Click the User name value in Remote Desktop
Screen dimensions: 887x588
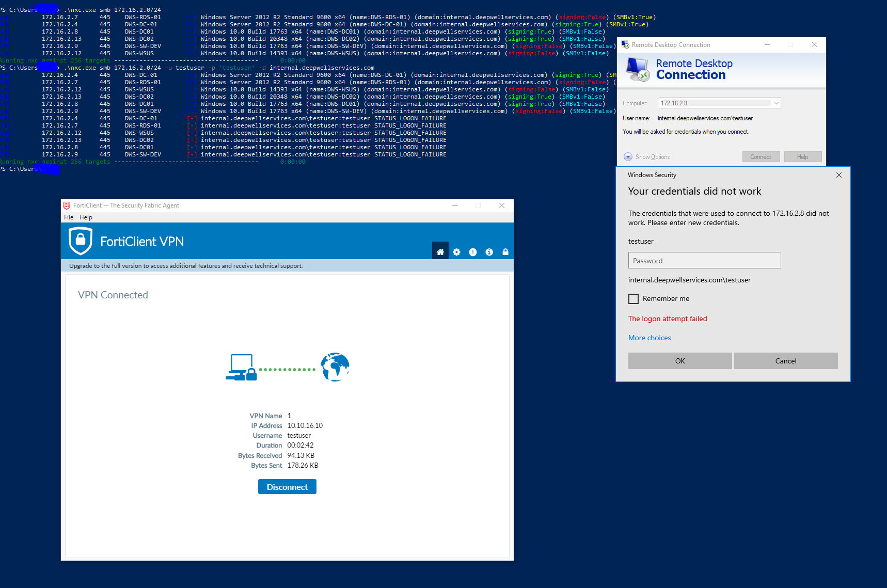point(705,118)
